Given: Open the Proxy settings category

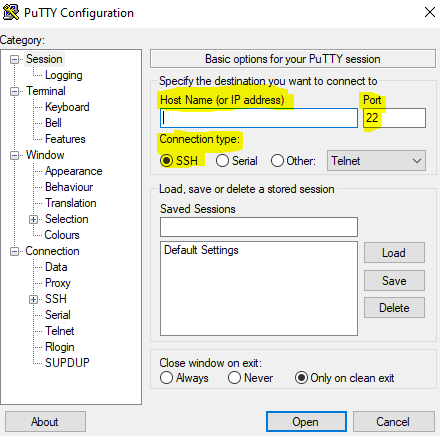Looking at the screenshot, I should click(58, 283).
